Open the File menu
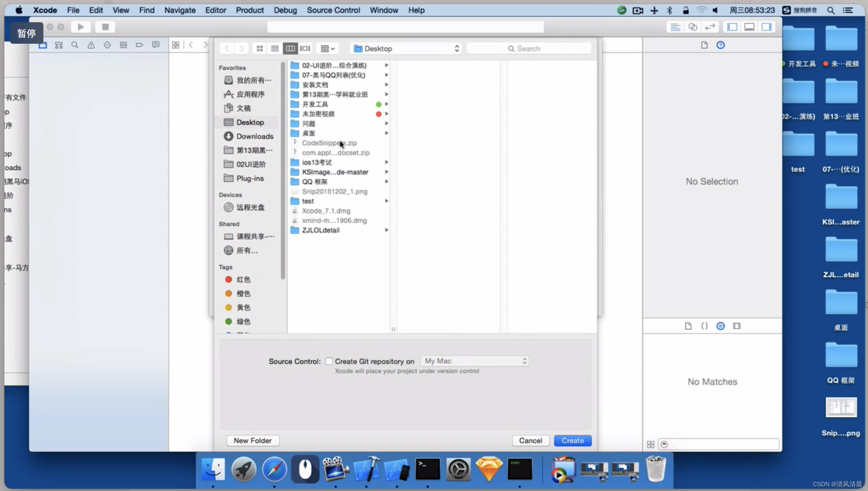Image resolution: width=868 pixels, height=491 pixels. click(73, 10)
